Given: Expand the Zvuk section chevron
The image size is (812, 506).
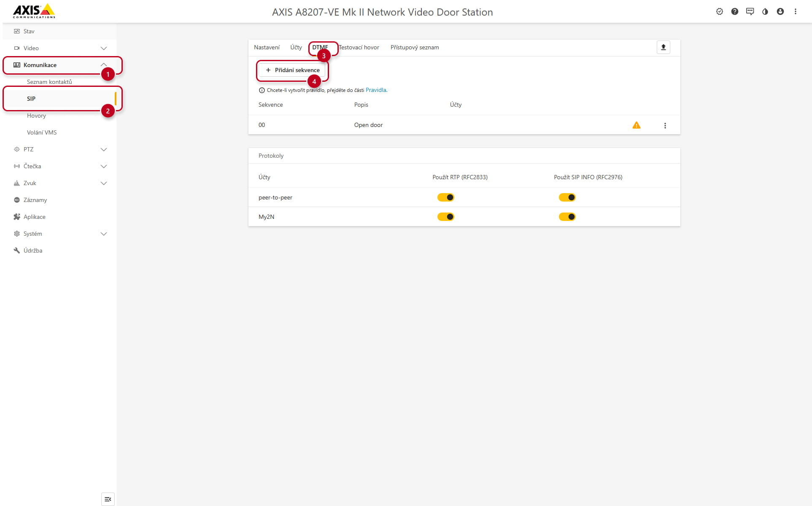Looking at the screenshot, I should [104, 183].
